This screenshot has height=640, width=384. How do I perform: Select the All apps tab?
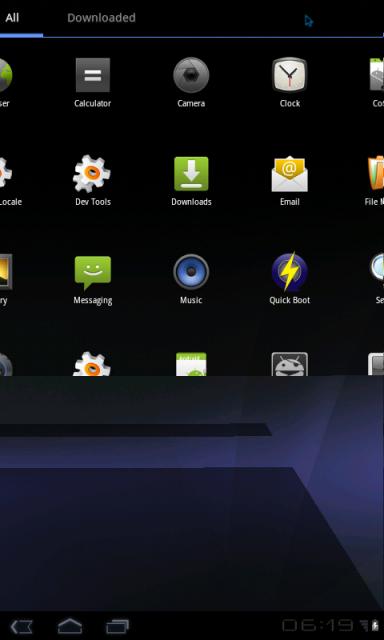click(x=12, y=18)
